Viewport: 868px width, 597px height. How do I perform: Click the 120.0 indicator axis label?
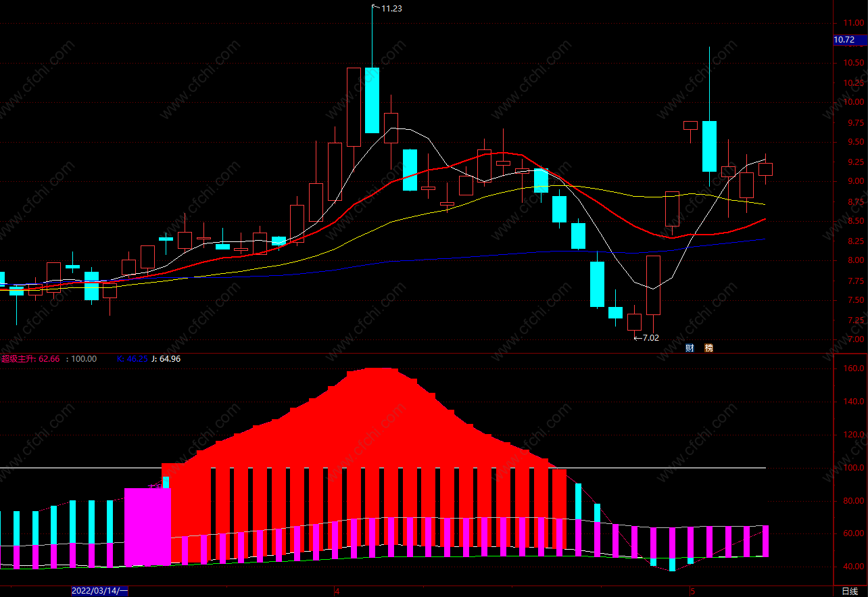[x=854, y=435]
